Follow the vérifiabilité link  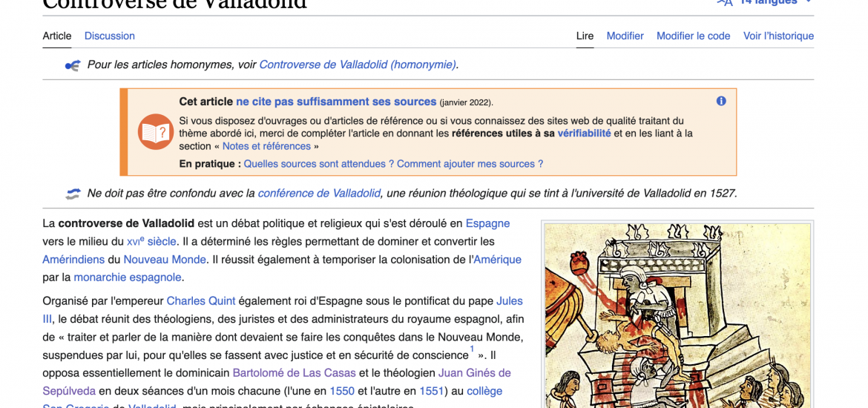pyautogui.click(x=584, y=134)
